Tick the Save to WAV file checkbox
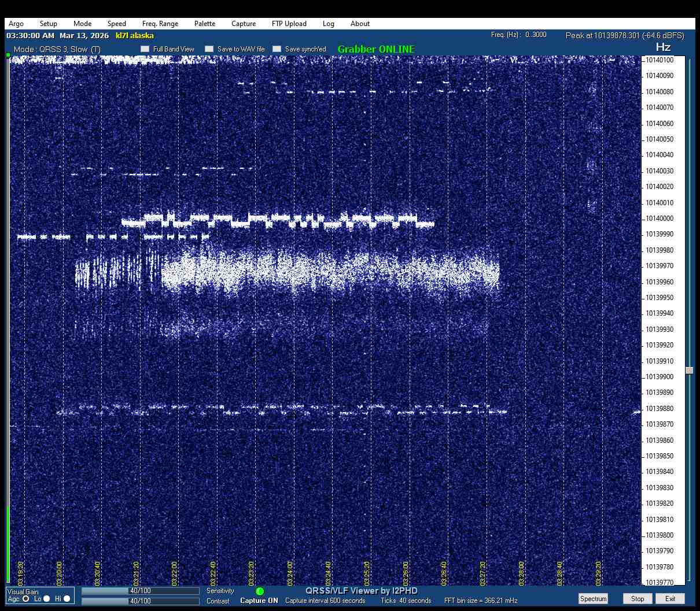The width and height of the screenshot is (700, 611). click(x=209, y=49)
